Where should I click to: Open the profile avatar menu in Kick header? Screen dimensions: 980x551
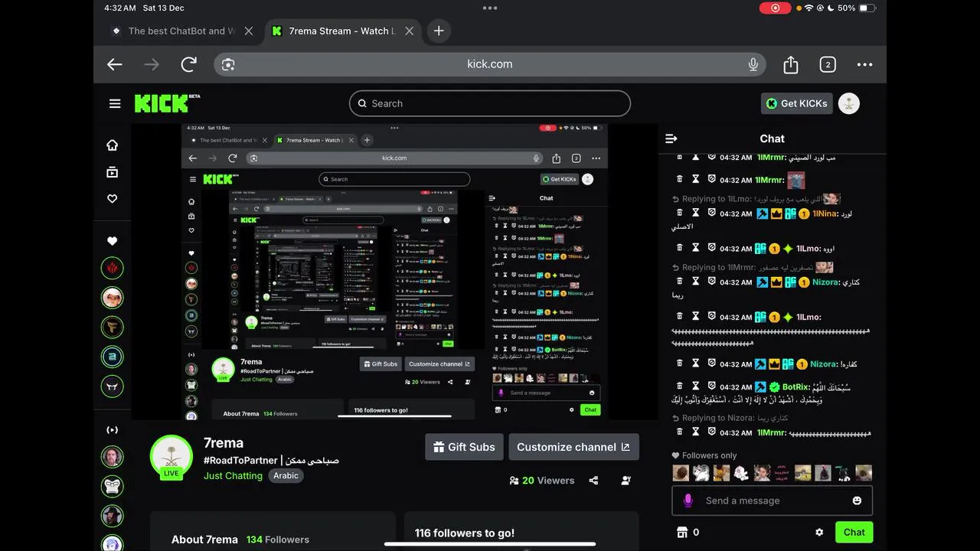coord(849,103)
